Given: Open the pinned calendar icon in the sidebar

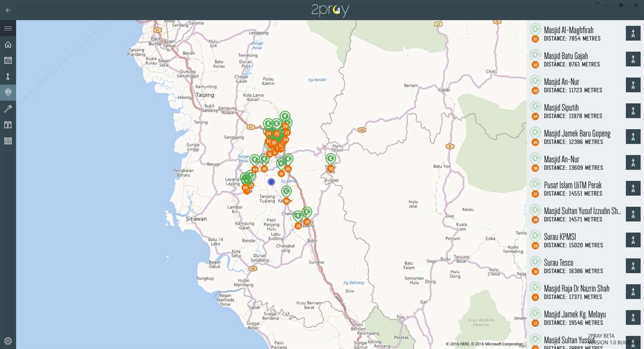Looking at the screenshot, I should (8, 125).
